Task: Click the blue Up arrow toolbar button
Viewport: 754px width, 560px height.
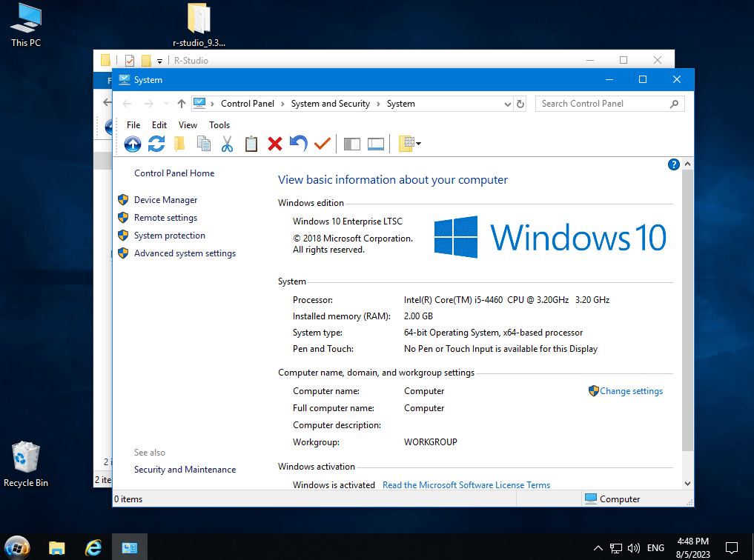Action: click(x=132, y=144)
